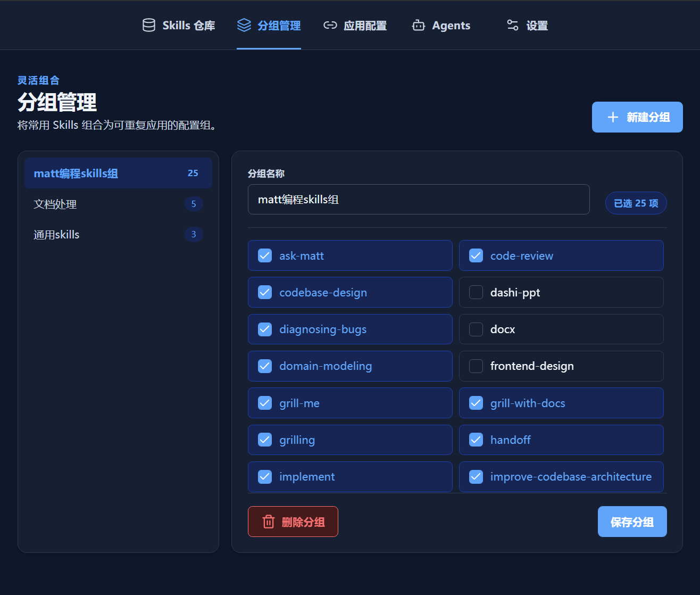Uncheck the grill-with-docs checkbox

(476, 403)
